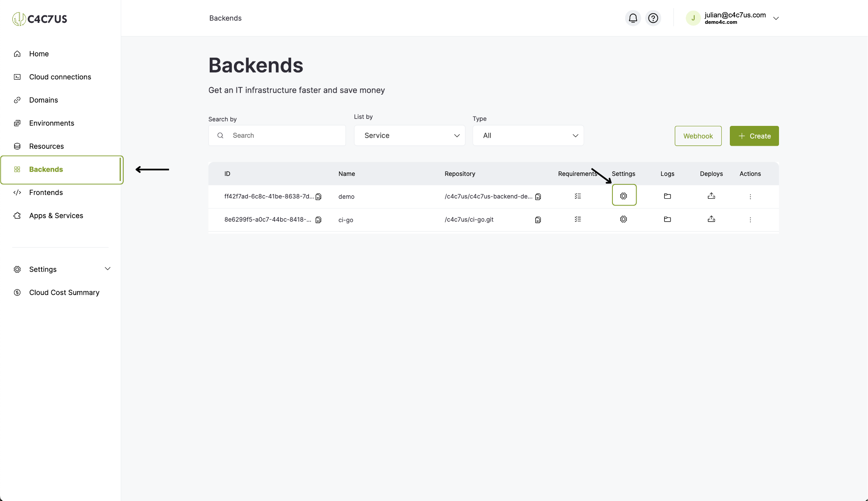Open actions menu for demo row
The height and width of the screenshot is (501, 868).
point(750,197)
